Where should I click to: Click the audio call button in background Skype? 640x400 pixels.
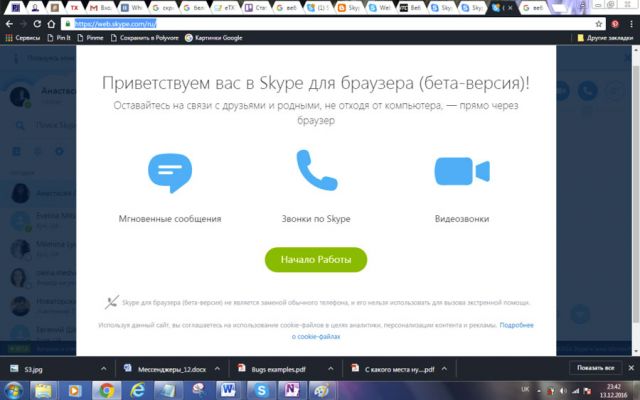coord(587,90)
